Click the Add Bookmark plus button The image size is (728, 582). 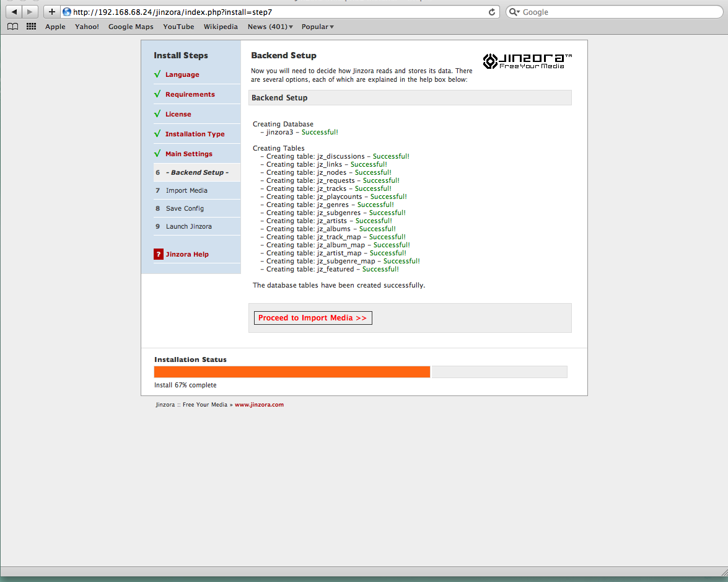click(52, 12)
